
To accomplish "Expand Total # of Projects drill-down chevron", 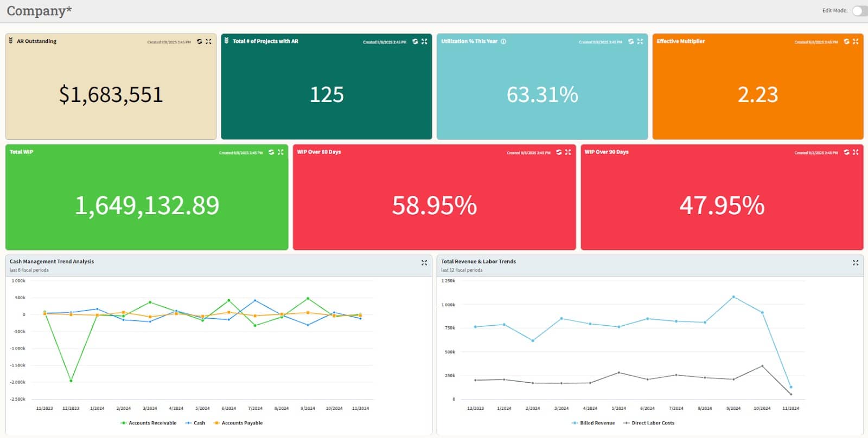I will [x=227, y=41].
